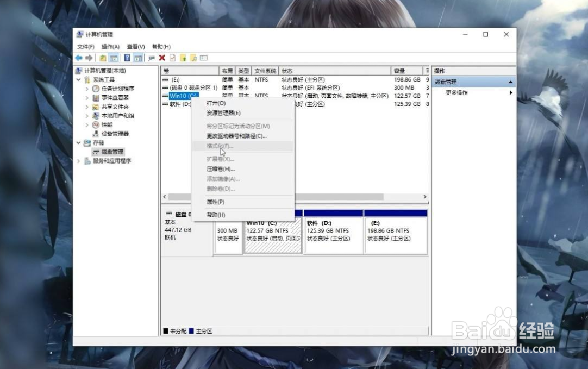Click the File System (文件系统) column header
The width and height of the screenshot is (588, 369).
pyautogui.click(x=265, y=71)
